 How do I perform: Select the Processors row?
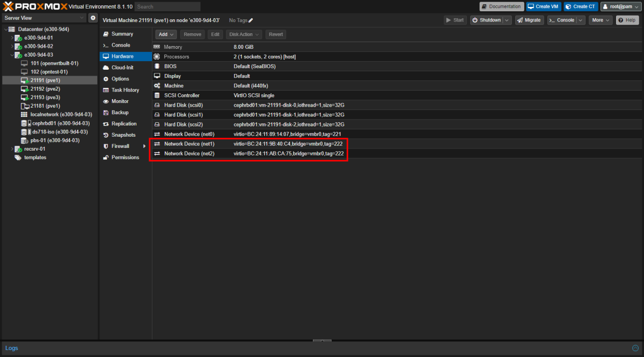coord(397,57)
